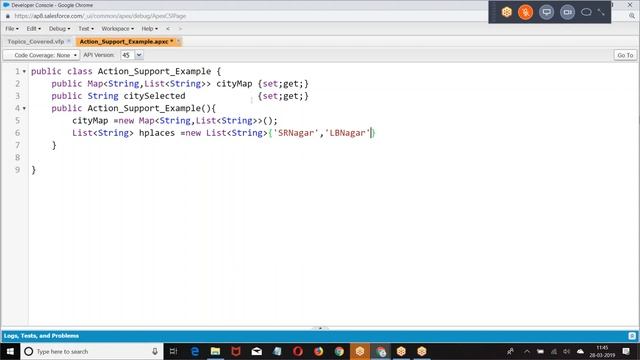Screen dimensions: 640x360
Task: Click the API Version 45 field
Action: (x=128, y=55)
